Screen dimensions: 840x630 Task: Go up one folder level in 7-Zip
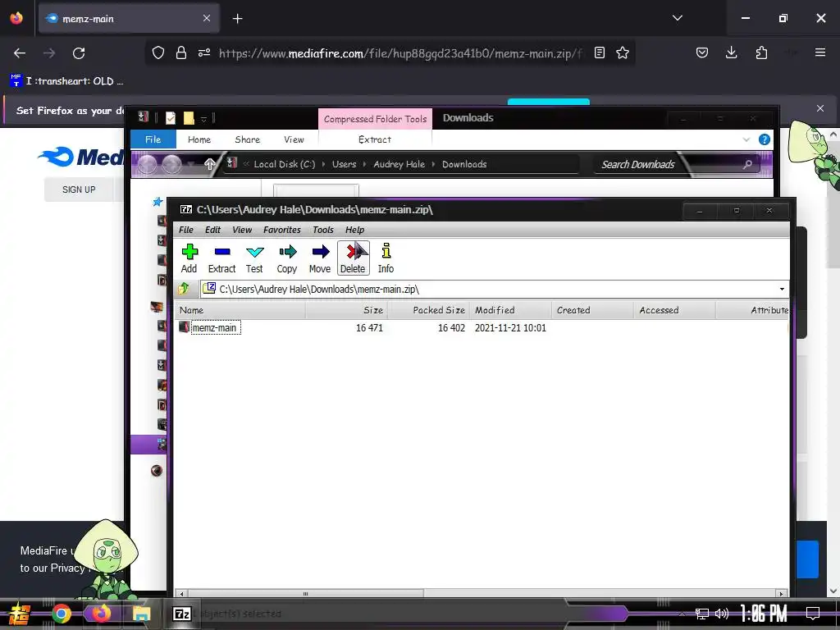184,289
